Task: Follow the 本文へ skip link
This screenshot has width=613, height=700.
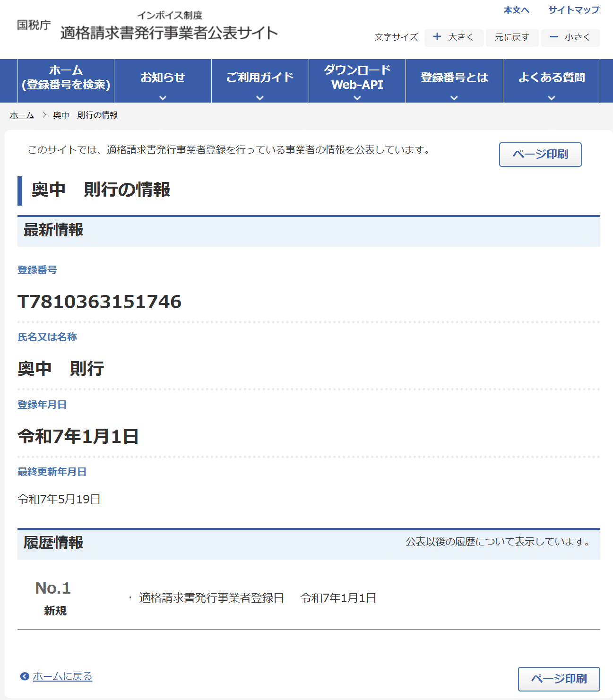Action: 516,10
